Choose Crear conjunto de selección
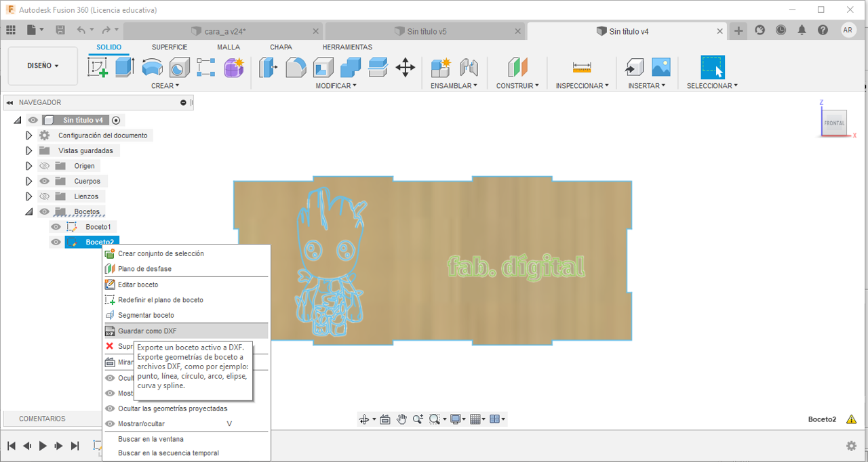The image size is (868, 462). [x=185, y=253]
